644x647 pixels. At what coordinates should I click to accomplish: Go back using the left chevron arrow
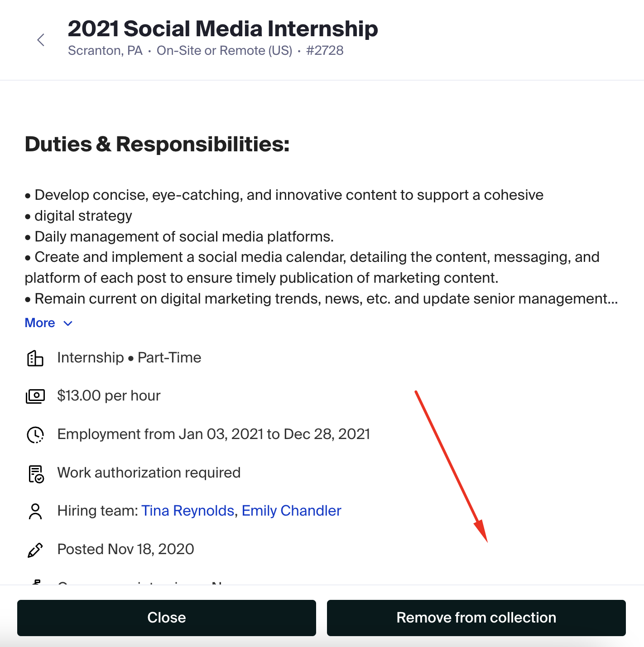[41, 40]
